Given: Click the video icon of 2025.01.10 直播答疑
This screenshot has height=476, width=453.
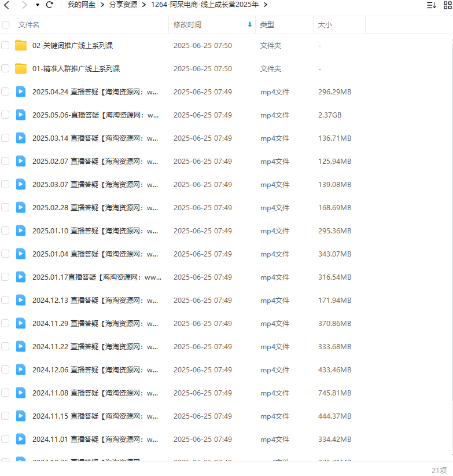Looking at the screenshot, I should pos(21,230).
